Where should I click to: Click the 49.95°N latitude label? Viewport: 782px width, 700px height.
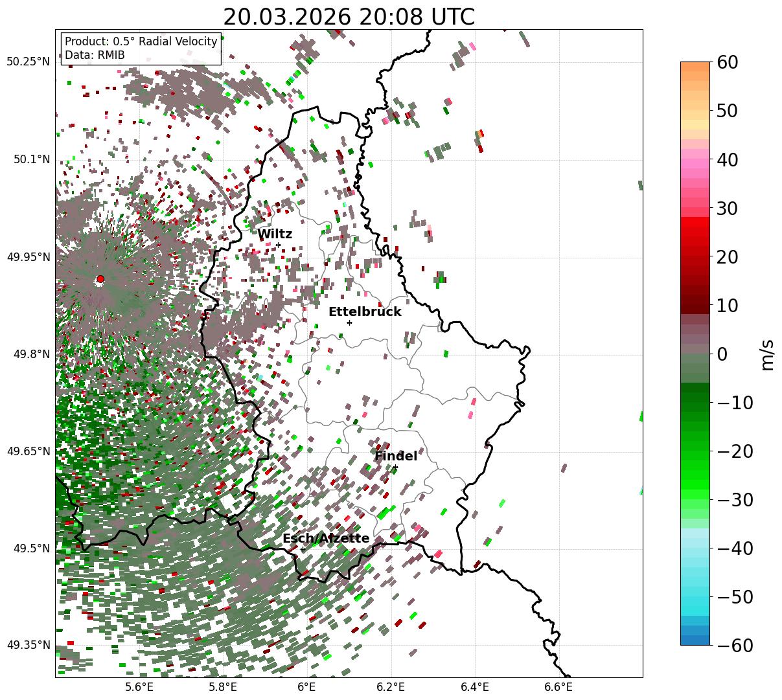pos(28,257)
